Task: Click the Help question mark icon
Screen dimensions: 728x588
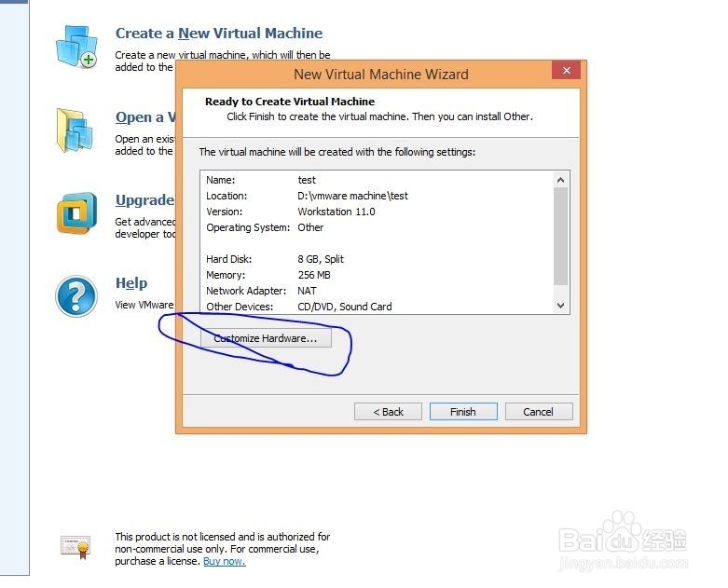Action: pos(76,296)
